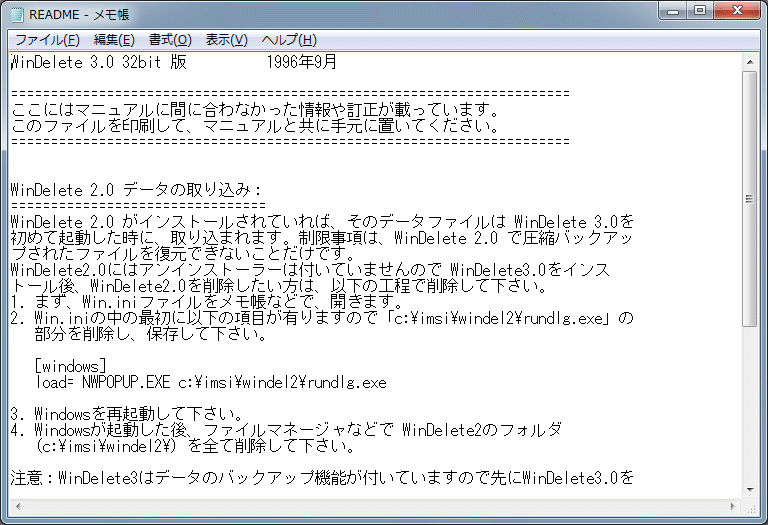
Task: Click heading "WinDelete 2.0 データの取り込み:"
Action: point(136,190)
